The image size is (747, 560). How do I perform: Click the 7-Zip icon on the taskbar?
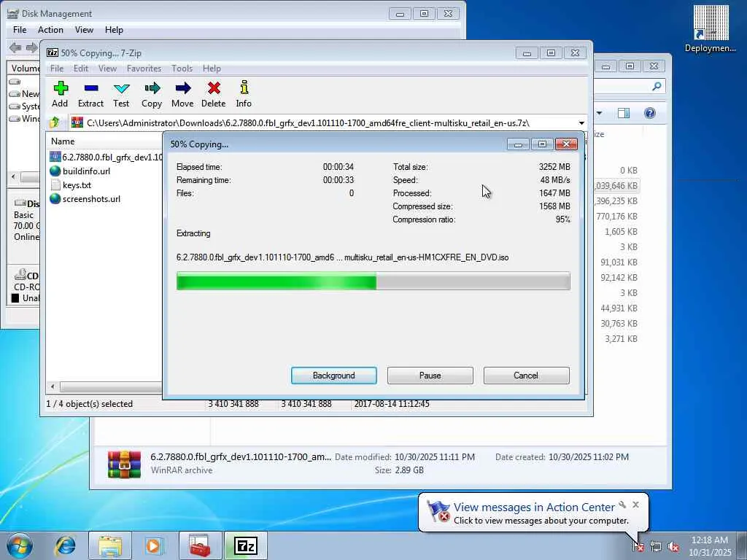pyautogui.click(x=245, y=545)
